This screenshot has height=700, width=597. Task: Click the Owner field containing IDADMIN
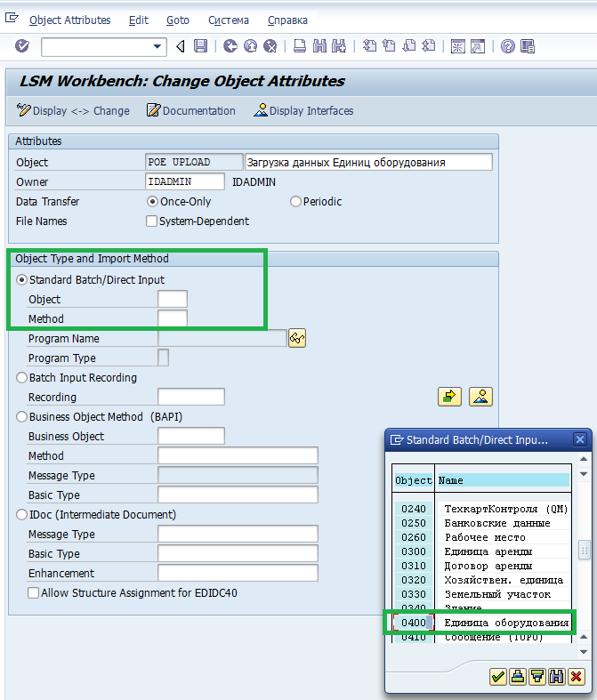click(185, 181)
